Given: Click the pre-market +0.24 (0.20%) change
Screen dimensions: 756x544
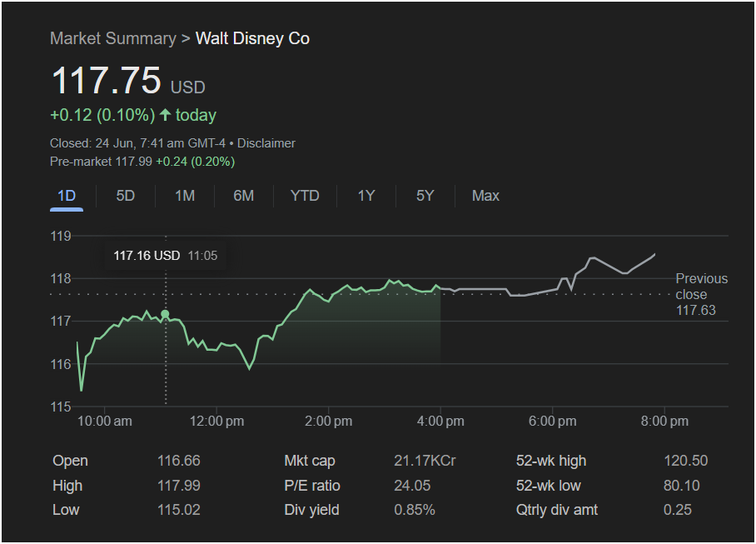Looking at the screenshot, I should (x=196, y=162).
